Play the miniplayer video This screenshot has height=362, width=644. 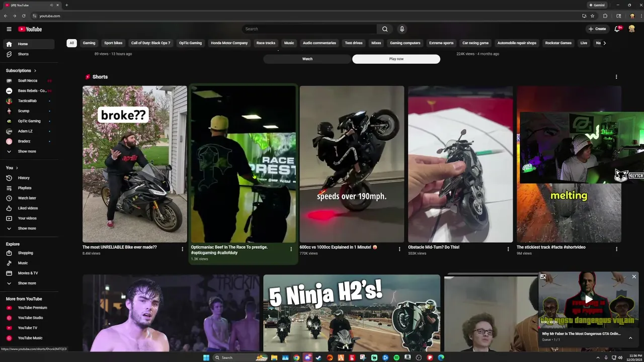[589, 300]
